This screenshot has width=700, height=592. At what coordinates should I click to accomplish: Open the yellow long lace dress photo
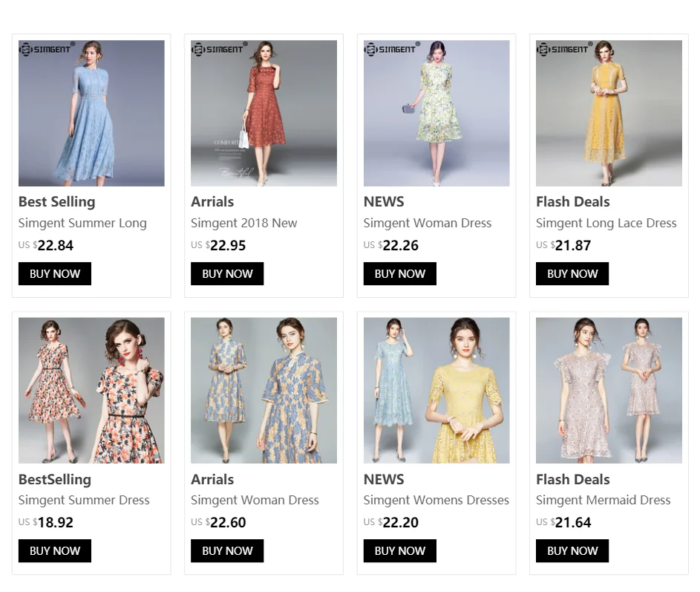pos(609,113)
